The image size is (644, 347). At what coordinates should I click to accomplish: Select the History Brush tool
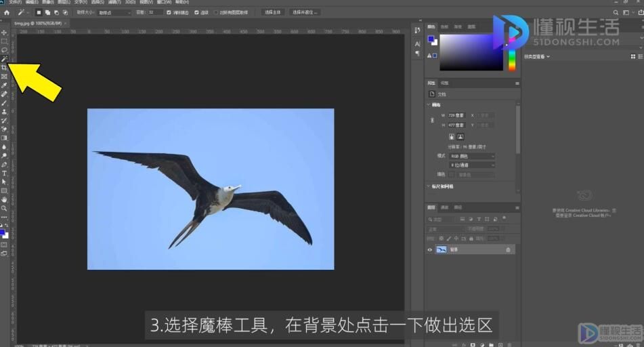4,121
